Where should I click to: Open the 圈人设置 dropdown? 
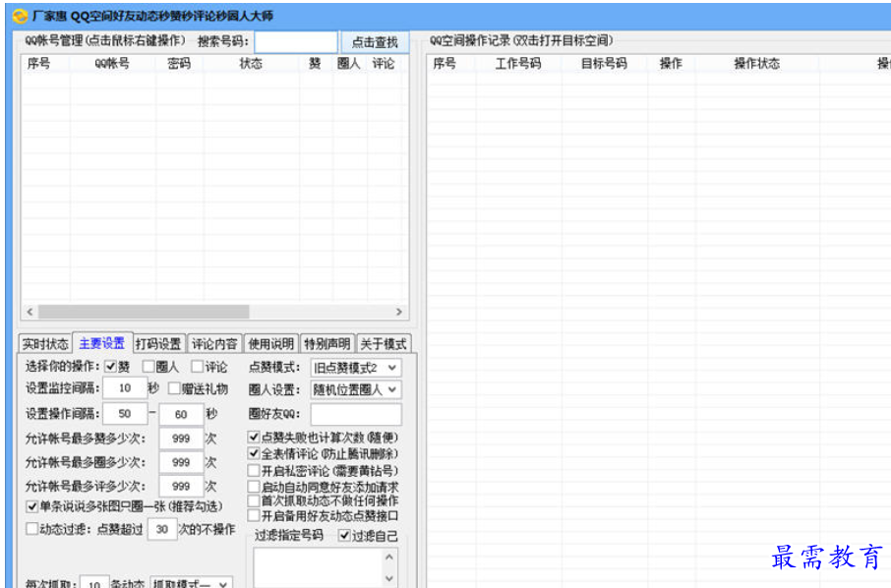point(356,389)
